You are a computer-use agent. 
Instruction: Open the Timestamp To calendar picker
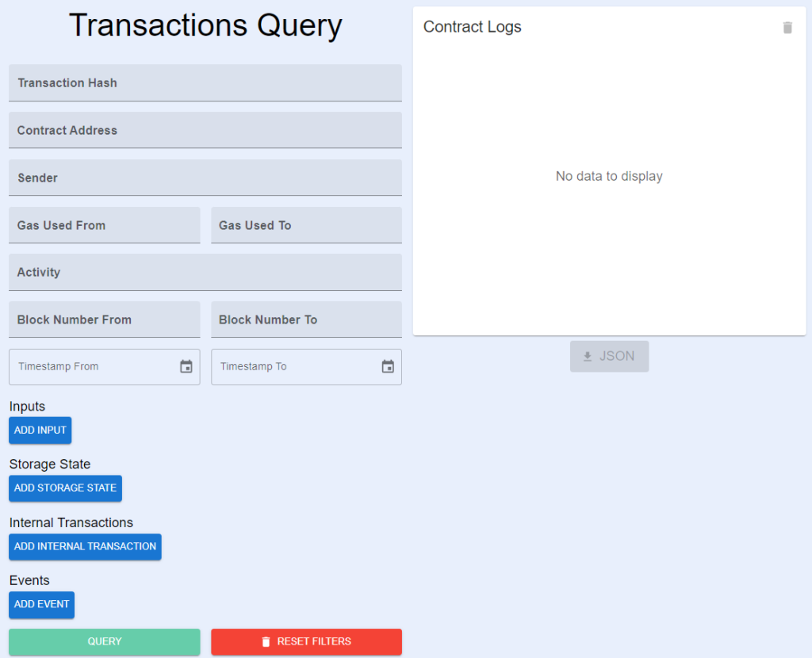[x=388, y=366]
